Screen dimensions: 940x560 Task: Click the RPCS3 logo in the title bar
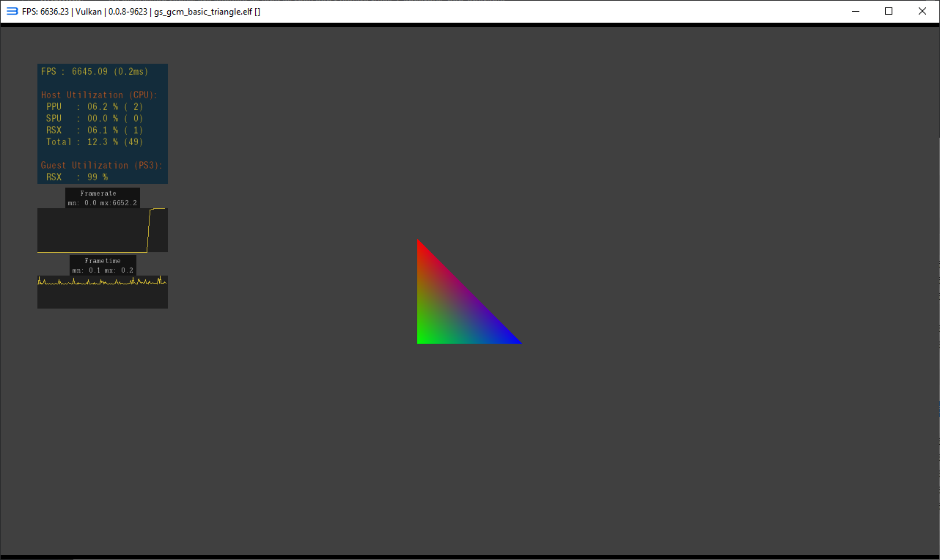tap(12, 11)
